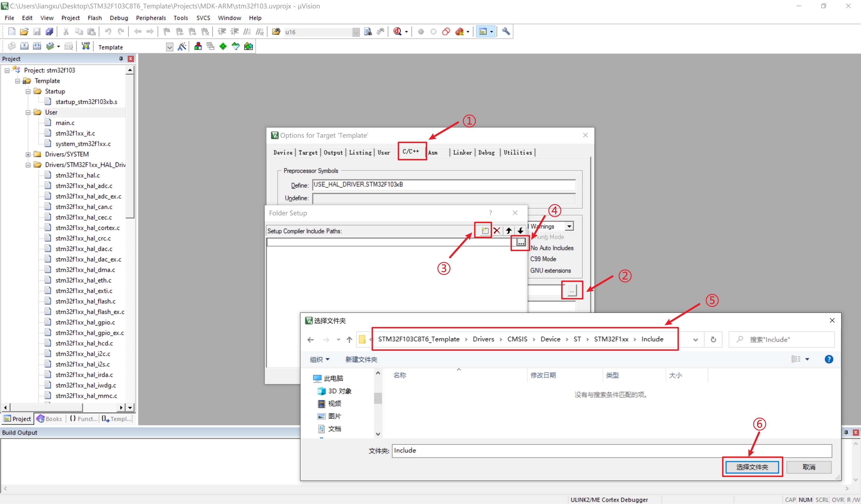
Task: Click the 选择文件夹 button
Action: (752, 467)
